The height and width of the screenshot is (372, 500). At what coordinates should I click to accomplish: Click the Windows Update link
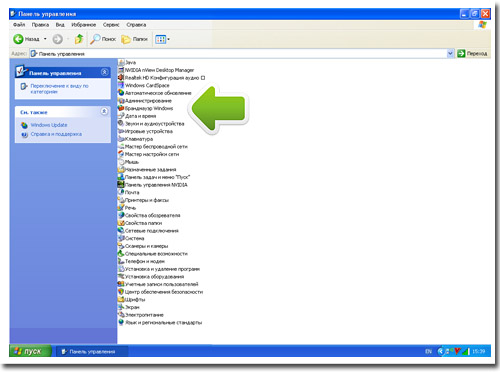tap(49, 125)
